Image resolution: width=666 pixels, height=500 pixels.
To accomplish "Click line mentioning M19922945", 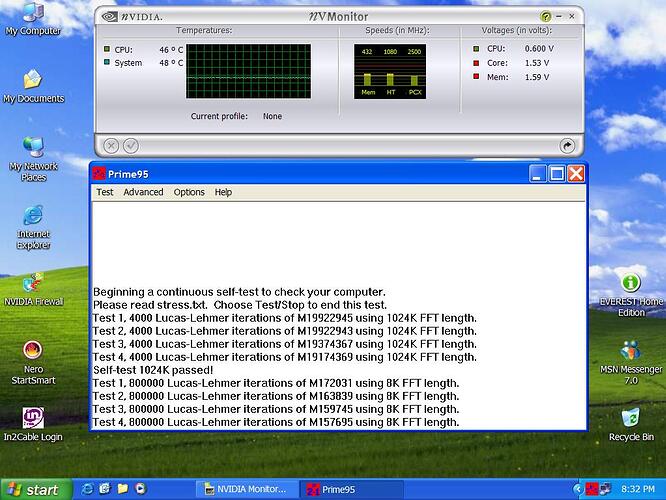I will point(285,318).
